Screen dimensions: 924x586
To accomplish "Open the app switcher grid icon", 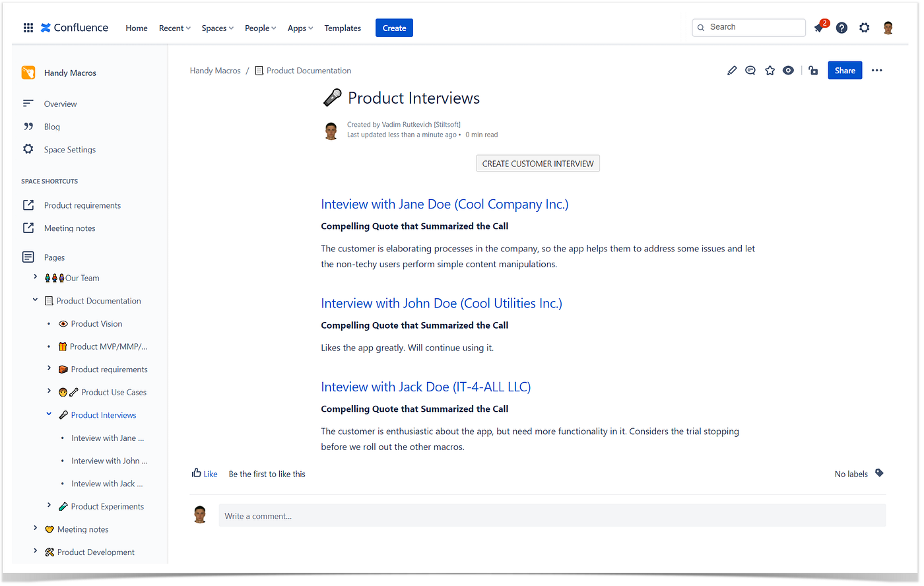I will click(28, 28).
